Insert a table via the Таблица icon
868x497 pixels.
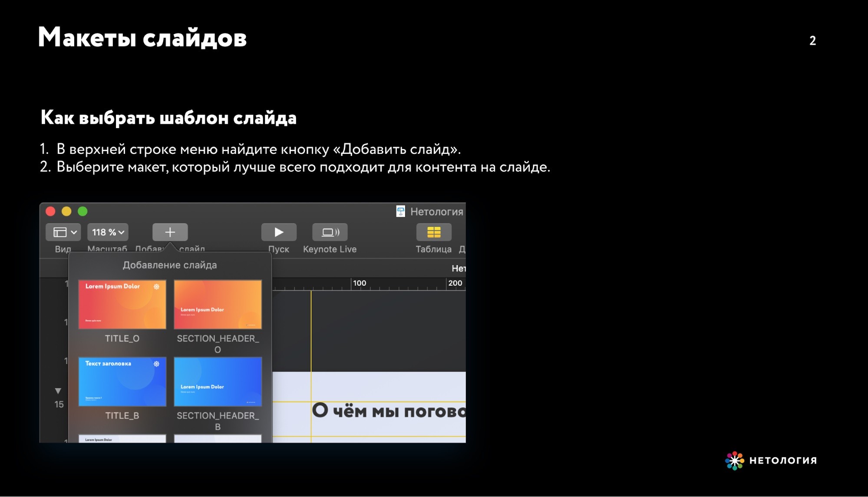pyautogui.click(x=434, y=232)
